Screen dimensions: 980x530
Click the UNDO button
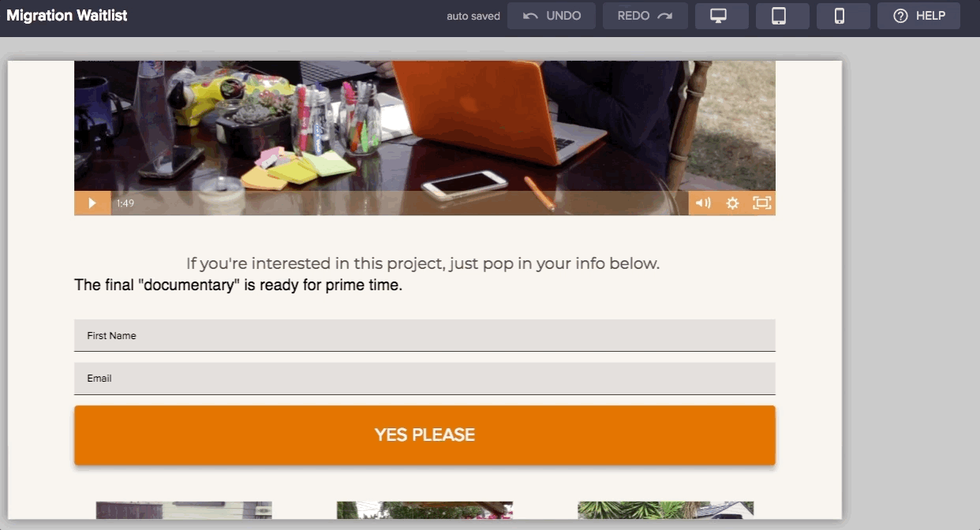(x=551, y=16)
